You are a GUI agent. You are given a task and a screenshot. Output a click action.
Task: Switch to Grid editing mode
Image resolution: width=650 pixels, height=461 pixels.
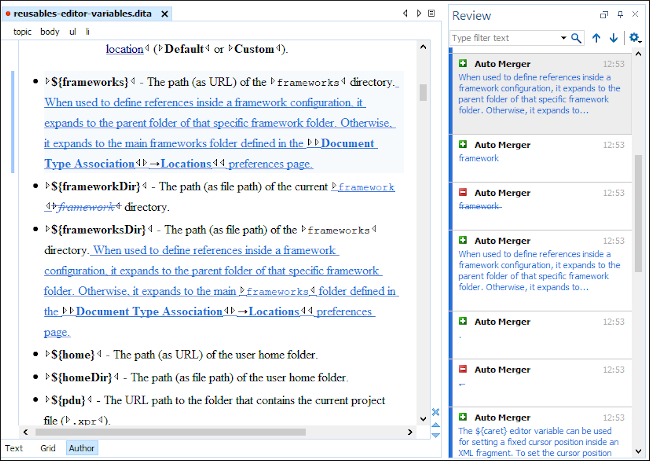tap(47, 448)
